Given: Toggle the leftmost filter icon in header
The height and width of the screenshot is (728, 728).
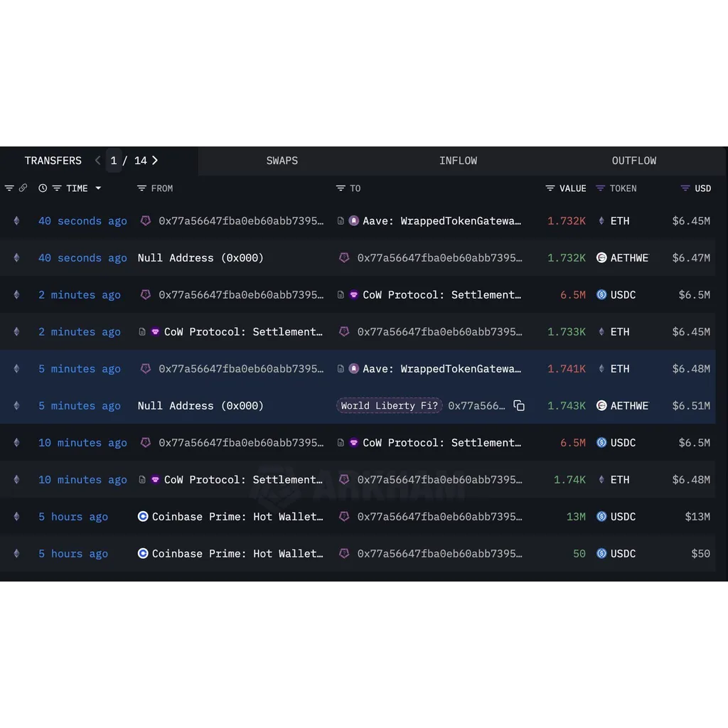Looking at the screenshot, I should (9, 188).
